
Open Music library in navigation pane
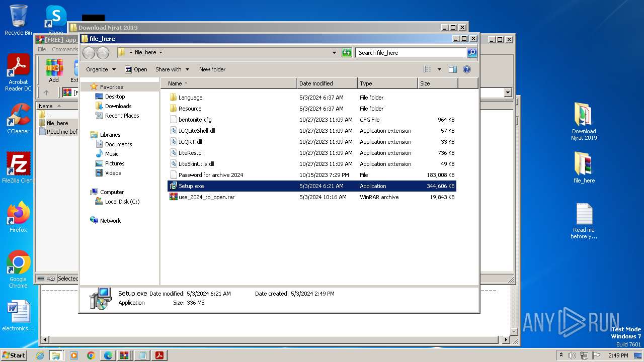tap(112, 154)
